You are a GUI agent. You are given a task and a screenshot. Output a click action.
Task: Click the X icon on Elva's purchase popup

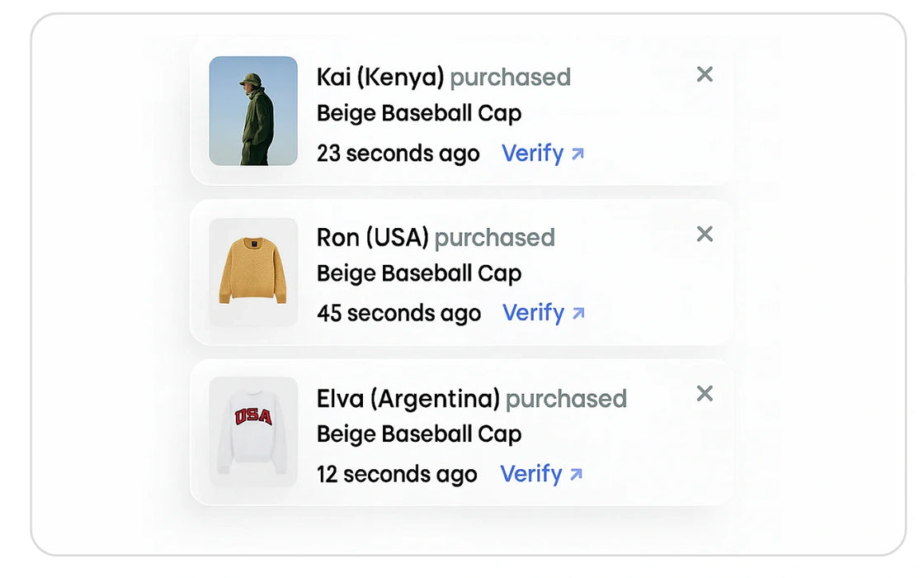pyautogui.click(x=705, y=395)
